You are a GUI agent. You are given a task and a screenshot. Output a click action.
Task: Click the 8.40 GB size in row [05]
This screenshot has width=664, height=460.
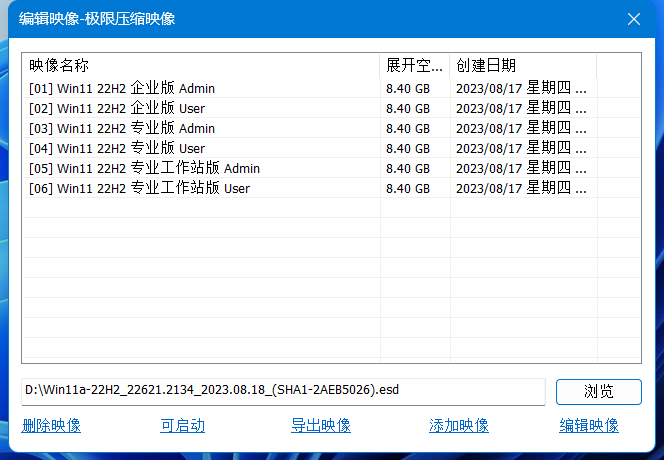pos(408,169)
